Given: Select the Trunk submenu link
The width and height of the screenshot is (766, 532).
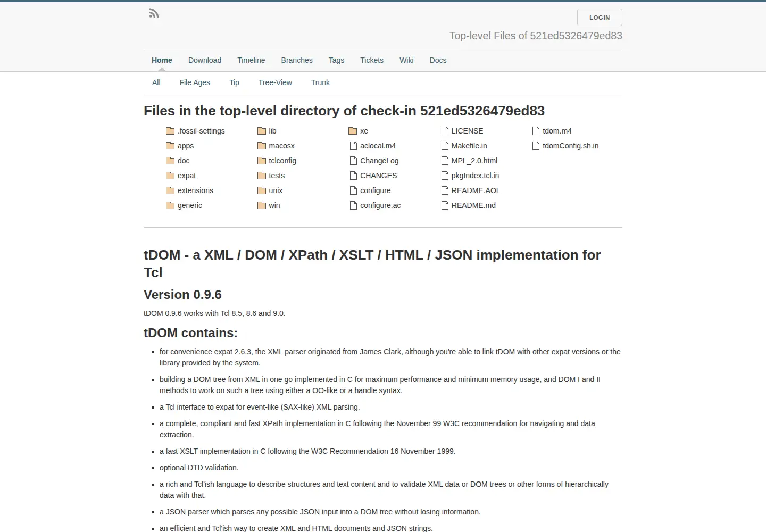Looking at the screenshot, I should click(x=320, y=82).
